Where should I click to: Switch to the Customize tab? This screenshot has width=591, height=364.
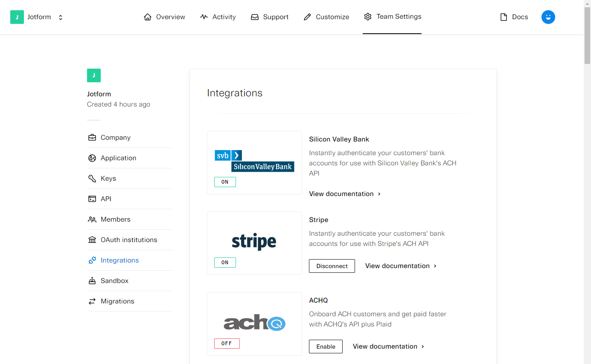(x=326, y=17)
